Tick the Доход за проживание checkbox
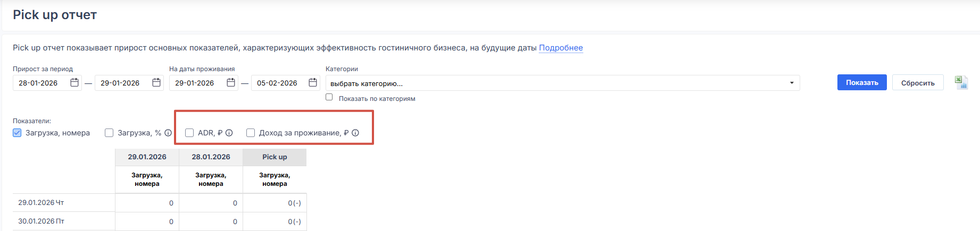 tap(251, 133)
